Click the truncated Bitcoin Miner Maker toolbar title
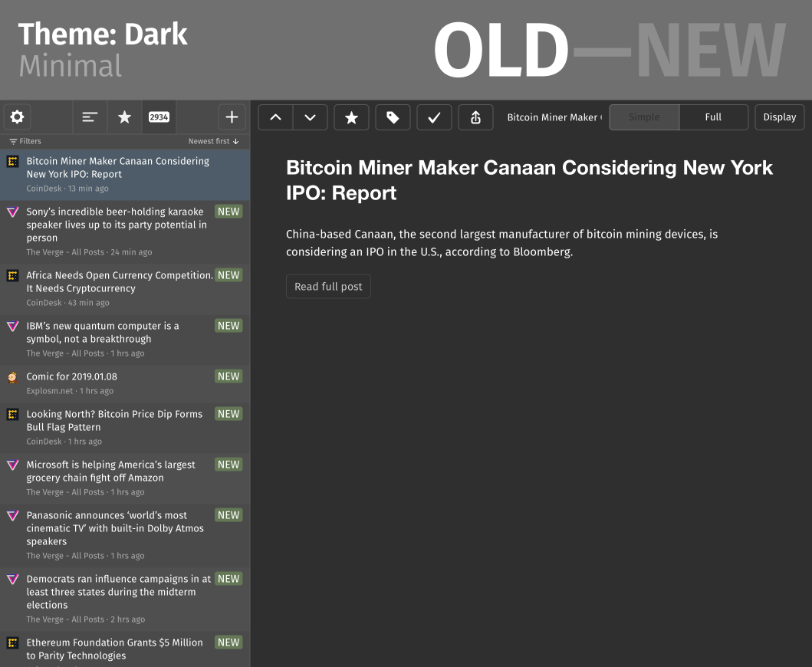Image resolution: width=812 pixels, height=667 pixels. pyautogui.click(x=554, y=117)
